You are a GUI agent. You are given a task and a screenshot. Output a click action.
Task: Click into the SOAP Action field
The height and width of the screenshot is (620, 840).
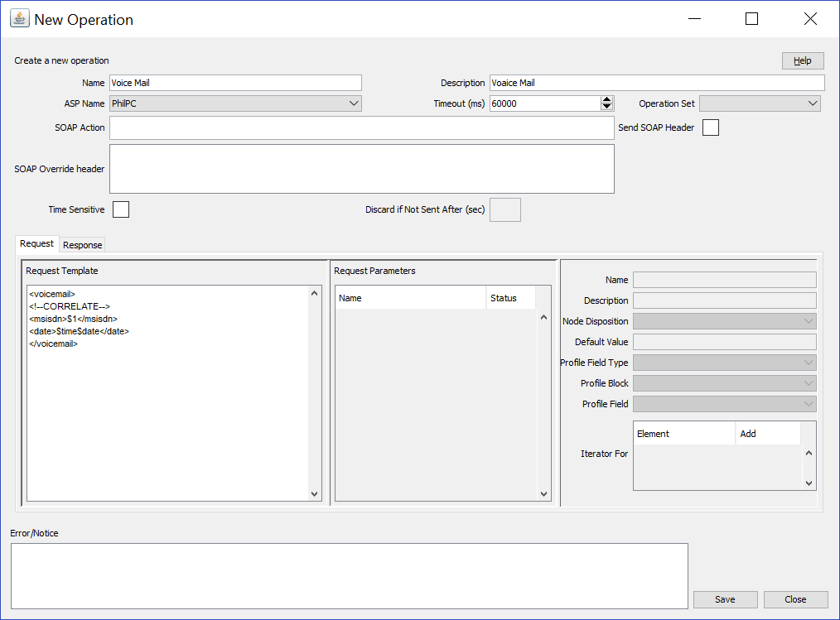tap(362, 128)
